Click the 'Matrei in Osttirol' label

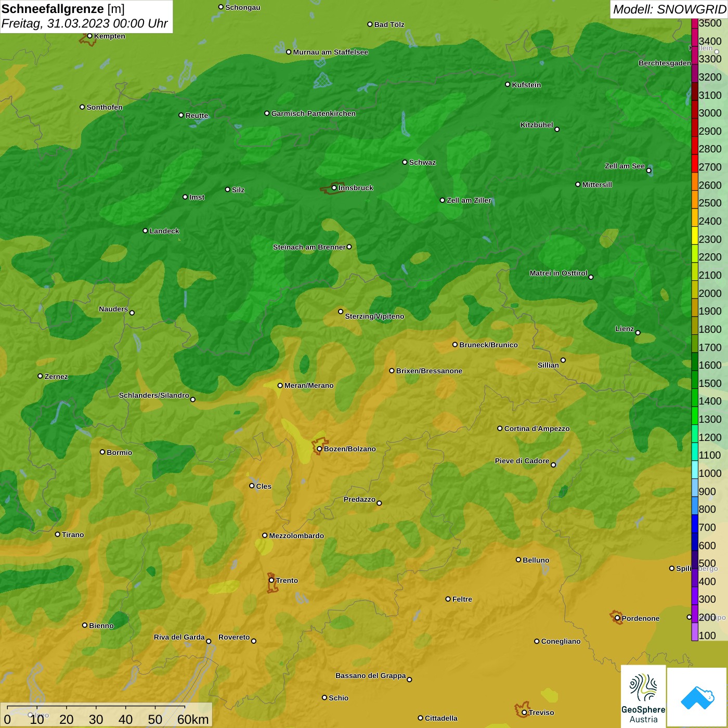point(558,273)
